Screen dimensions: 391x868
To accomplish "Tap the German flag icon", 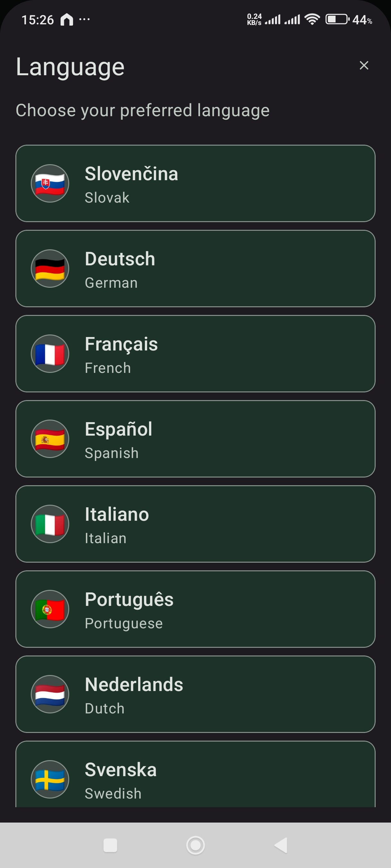I will click(x=50, y=269).
